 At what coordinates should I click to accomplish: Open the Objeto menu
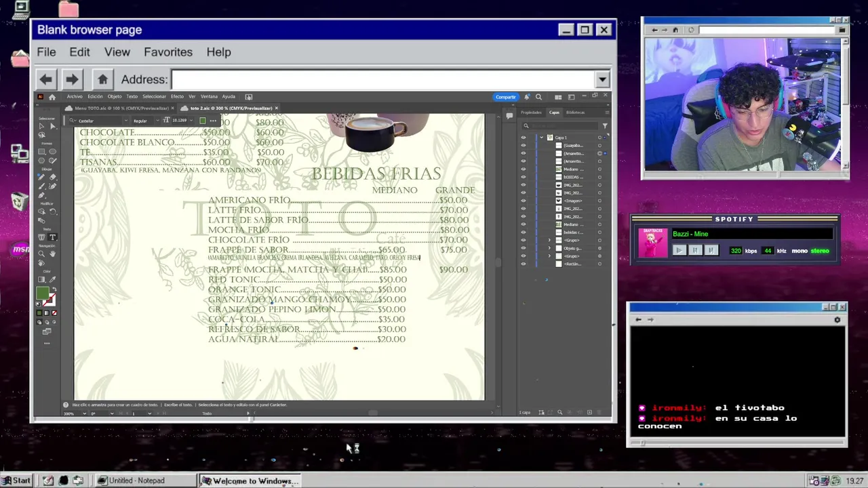tap(115, 96)
